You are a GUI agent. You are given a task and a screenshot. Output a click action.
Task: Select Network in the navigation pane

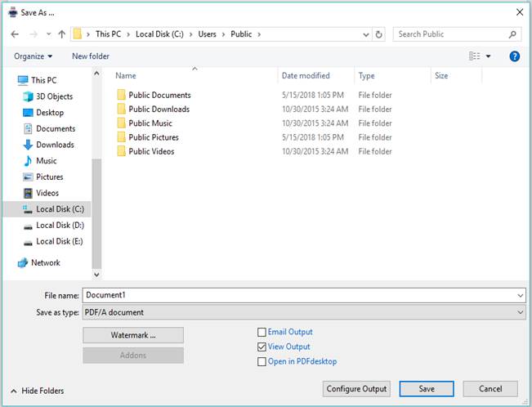45,263
